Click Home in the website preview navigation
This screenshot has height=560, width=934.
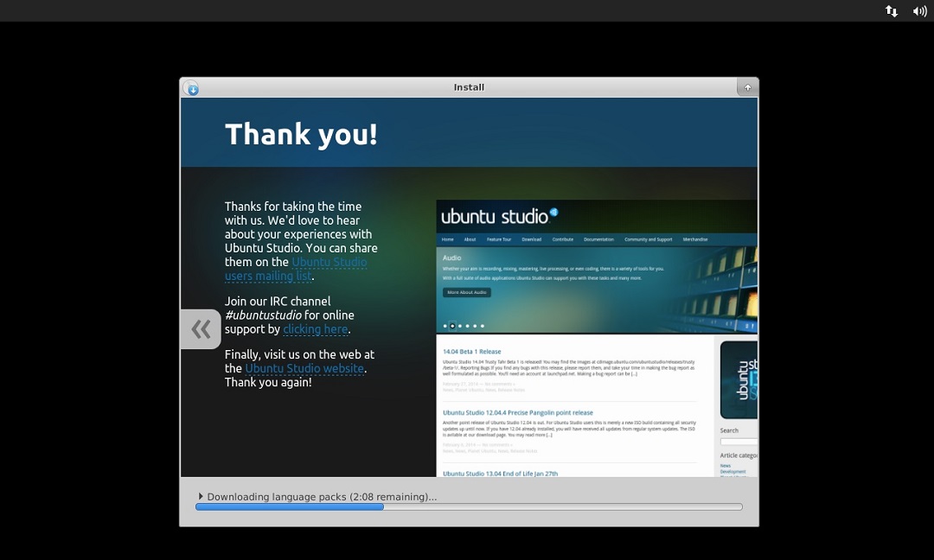point(447,239)
